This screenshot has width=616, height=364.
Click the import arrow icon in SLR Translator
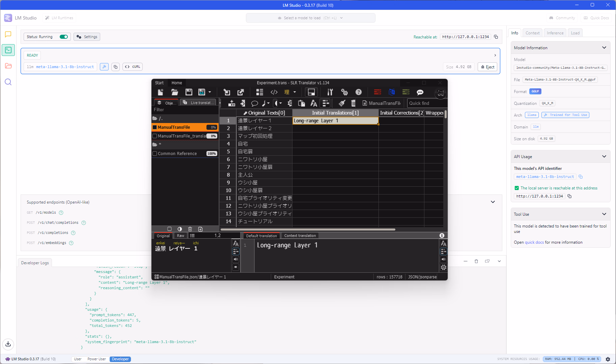tap(227, 92)
